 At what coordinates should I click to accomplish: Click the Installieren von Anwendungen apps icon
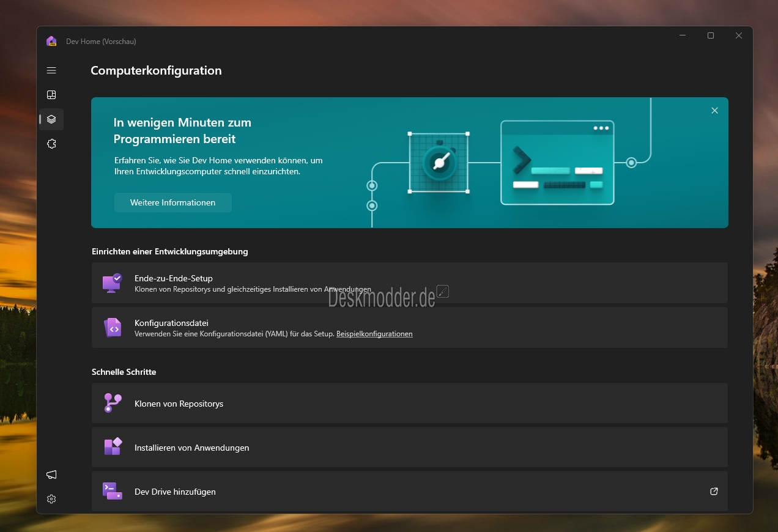(113, 447)
